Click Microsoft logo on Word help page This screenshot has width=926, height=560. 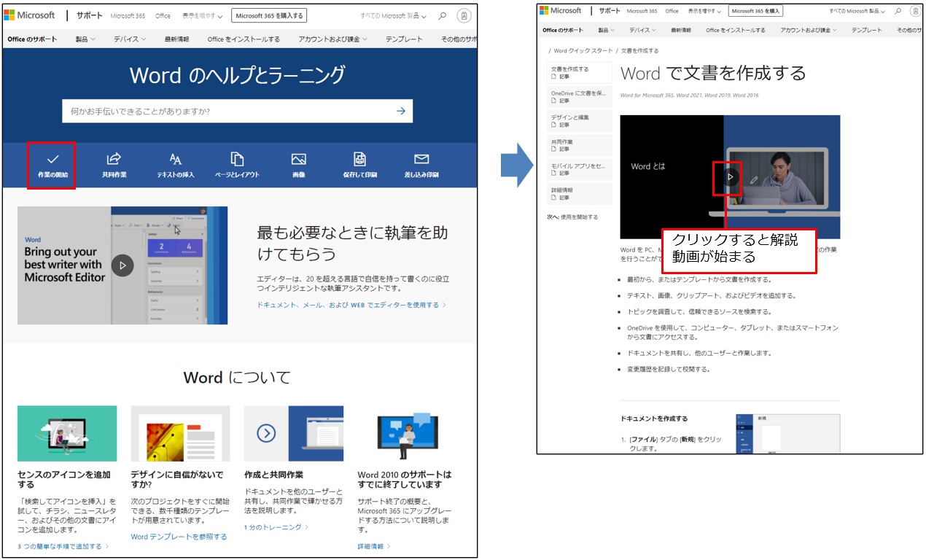tap(30, 15)
